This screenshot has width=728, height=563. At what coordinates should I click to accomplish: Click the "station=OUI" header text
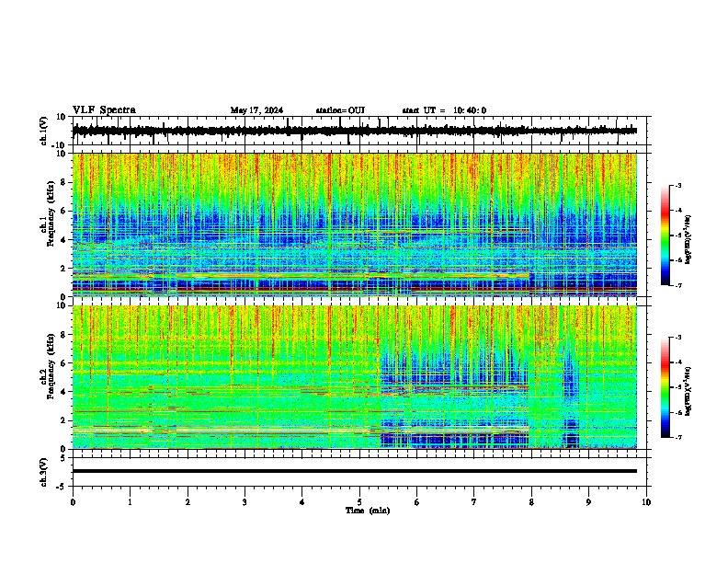click(x=340, y=110)
